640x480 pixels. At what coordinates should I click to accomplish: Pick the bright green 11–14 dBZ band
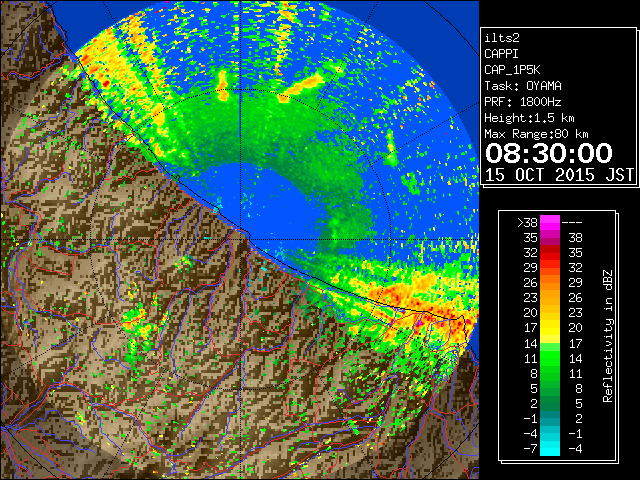550,358
